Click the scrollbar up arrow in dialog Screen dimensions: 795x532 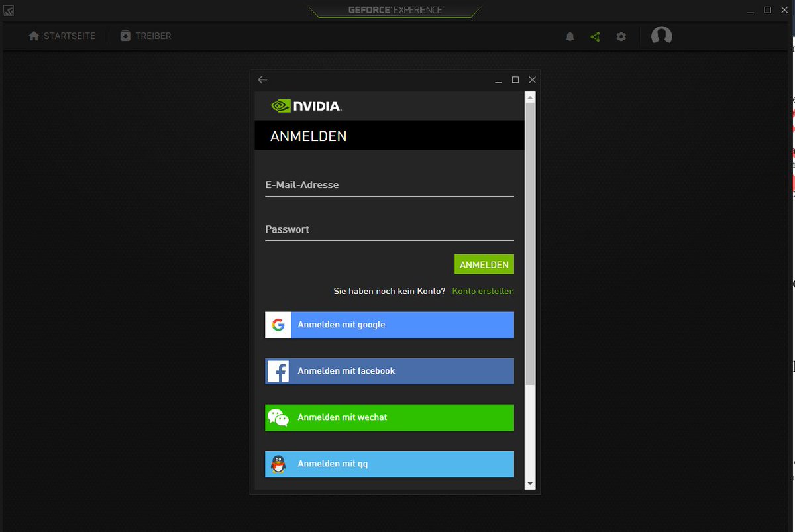pos(529,97)
